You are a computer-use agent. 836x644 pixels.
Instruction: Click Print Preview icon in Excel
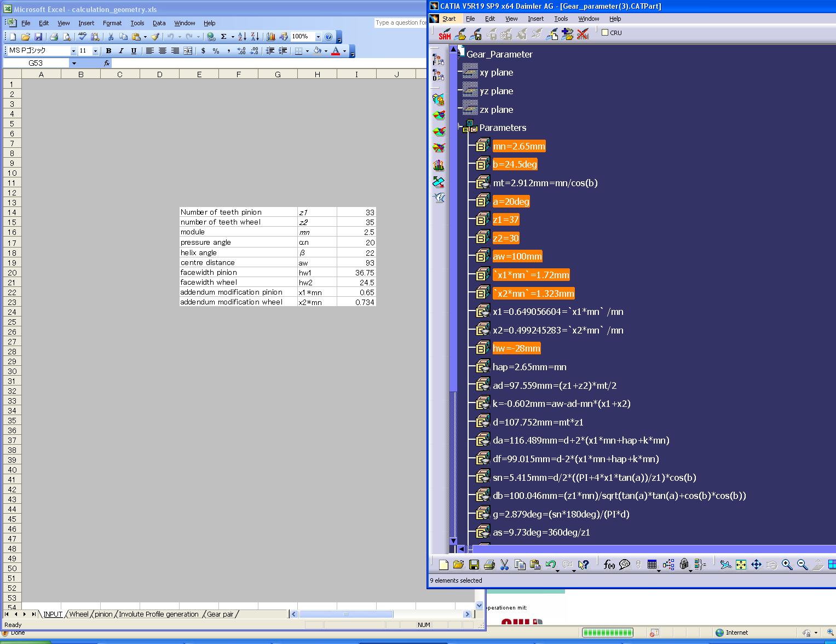(66, 37)
